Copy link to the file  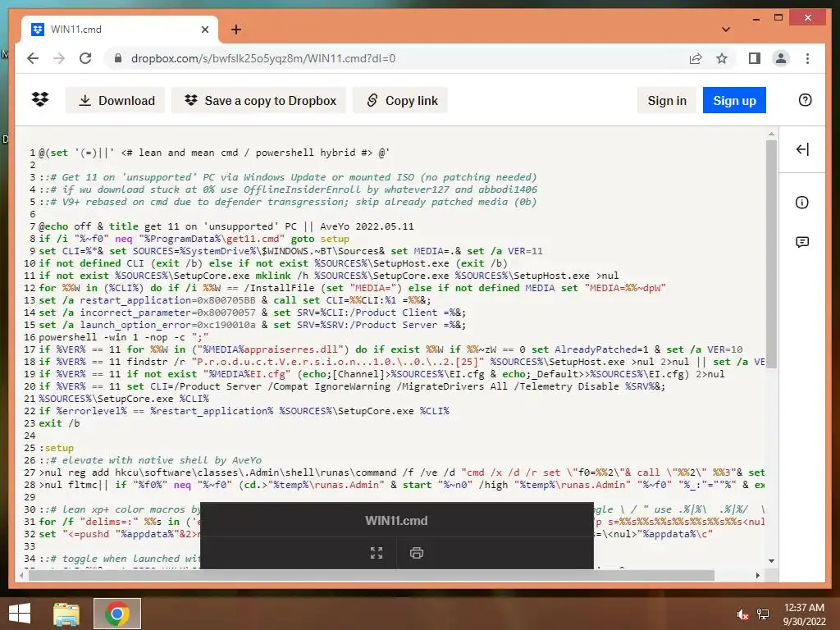[x=400, y=100]
